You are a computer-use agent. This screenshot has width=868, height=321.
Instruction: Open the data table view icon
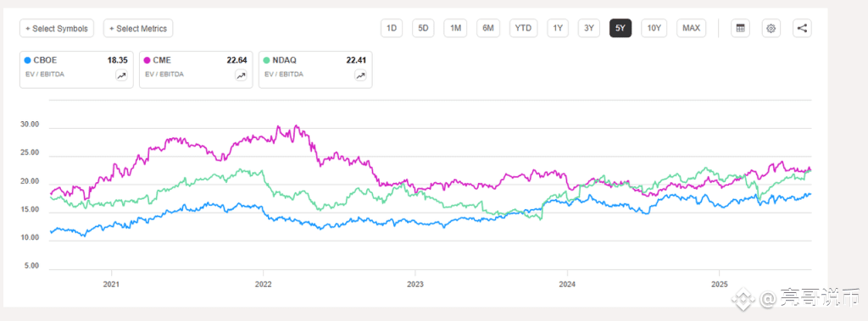(740, 28)
